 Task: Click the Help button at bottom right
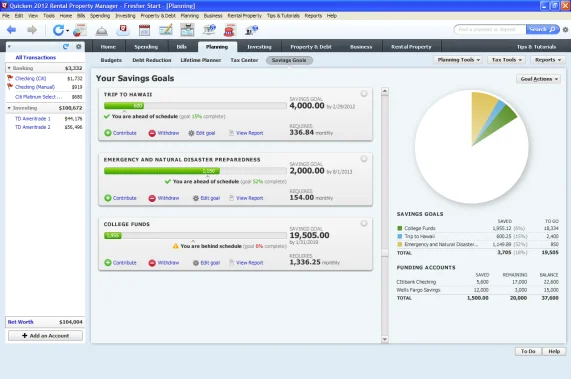tap(554, 351)
